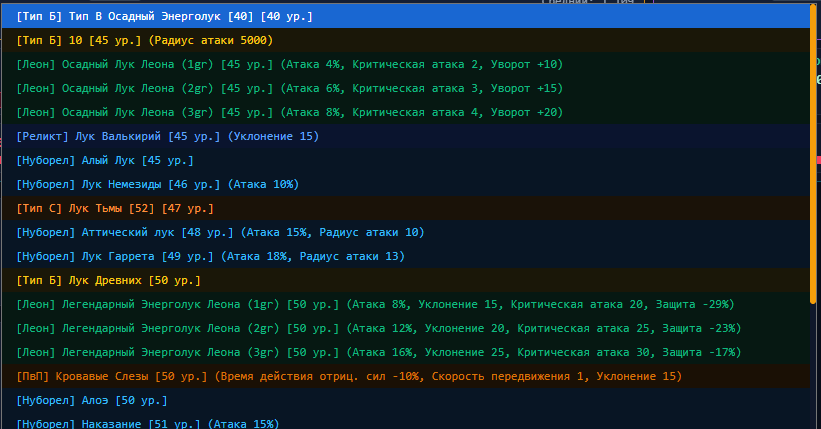Choose [ПвП] Кровавые Слезы item

406,377
